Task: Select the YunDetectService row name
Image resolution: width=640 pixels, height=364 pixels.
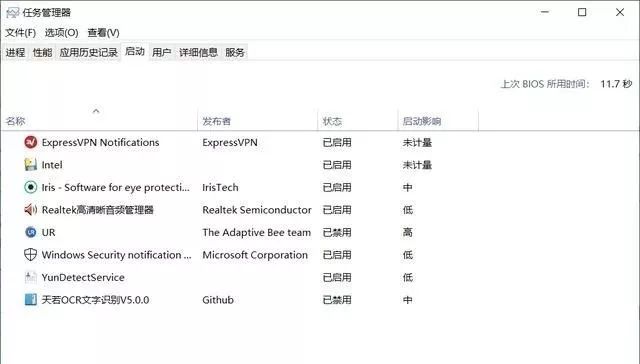Action: tap(83, 277)
